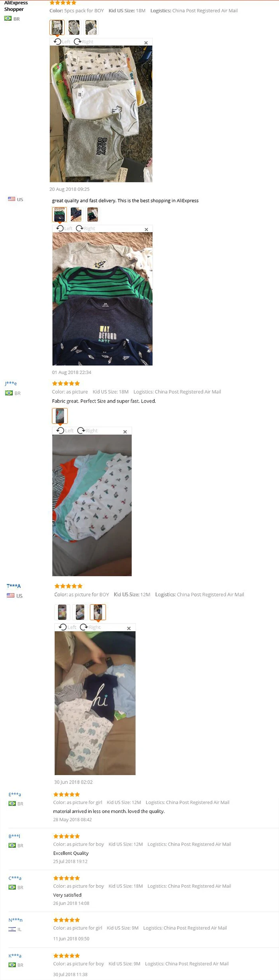Select third thumbnail in AliExpress Shopper review
Viewport: 279px width, 980px height.
pyautogui.click(x=91, y=27)
